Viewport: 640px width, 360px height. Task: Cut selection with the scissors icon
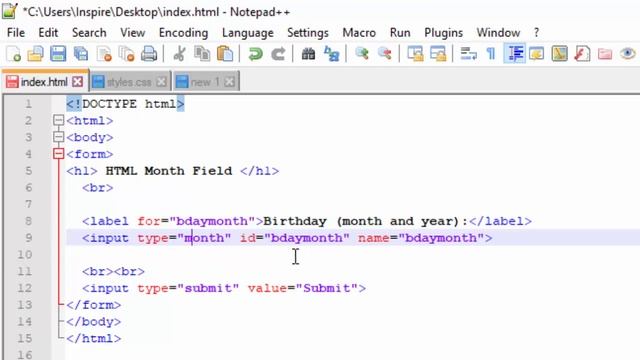click(179, 54)
